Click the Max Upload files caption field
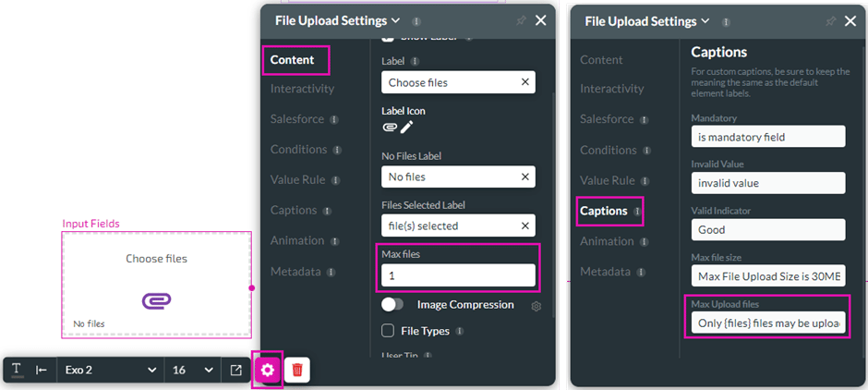 (767, 323)
